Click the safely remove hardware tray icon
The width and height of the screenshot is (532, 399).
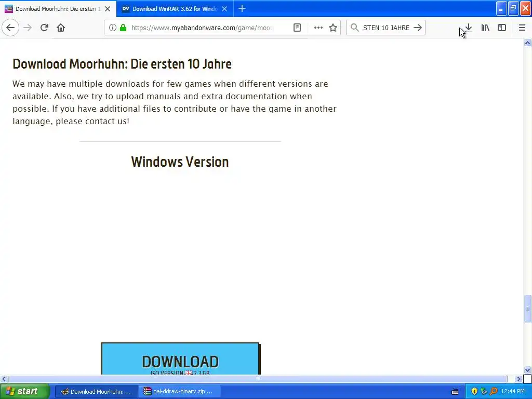tap(484, 392)
